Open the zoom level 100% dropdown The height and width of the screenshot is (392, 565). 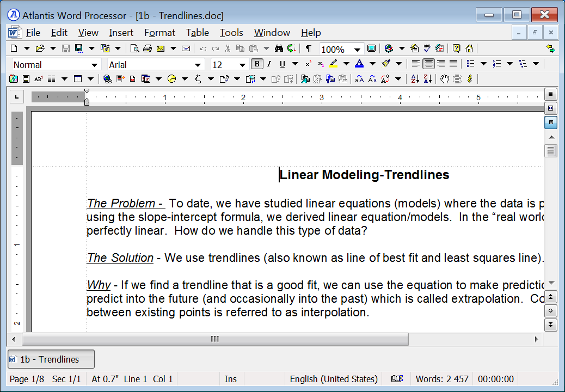click(357, 49)
